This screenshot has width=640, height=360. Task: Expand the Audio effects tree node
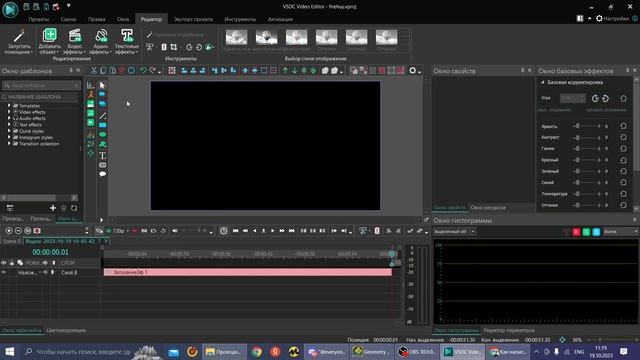click(x=9, y=118)
